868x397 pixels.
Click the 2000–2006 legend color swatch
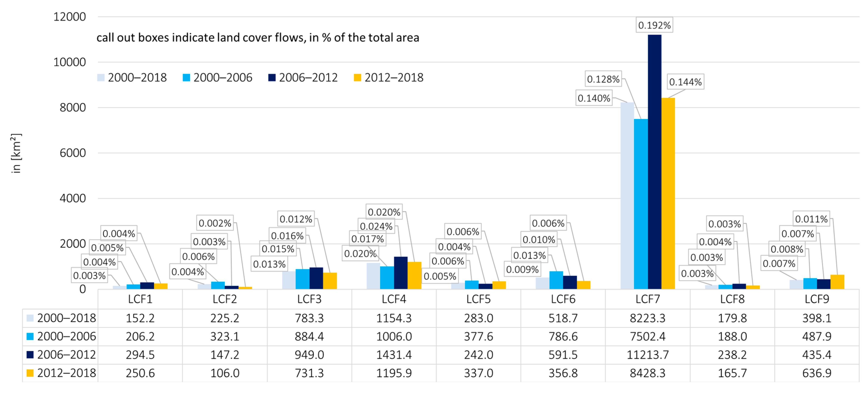[x=186, y=78]
